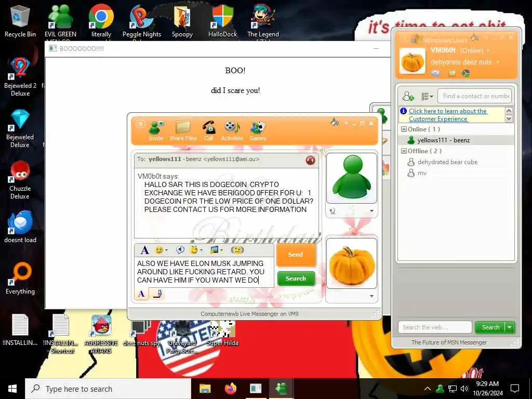532x399 pixels.
Task: Click the paintbrush color scheme icon in chat window
Action: pyautogui.click(x=335, y=122)
